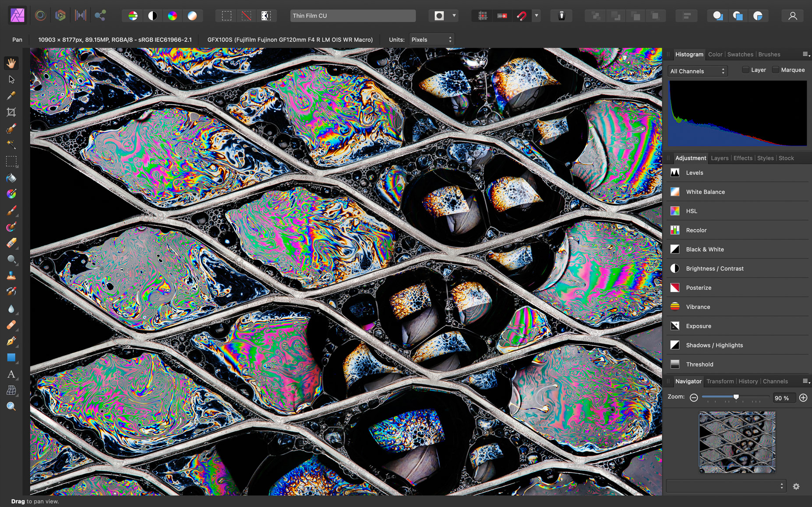
Task: Activate the Zoom magnifier tool
Action: point(11,406)
